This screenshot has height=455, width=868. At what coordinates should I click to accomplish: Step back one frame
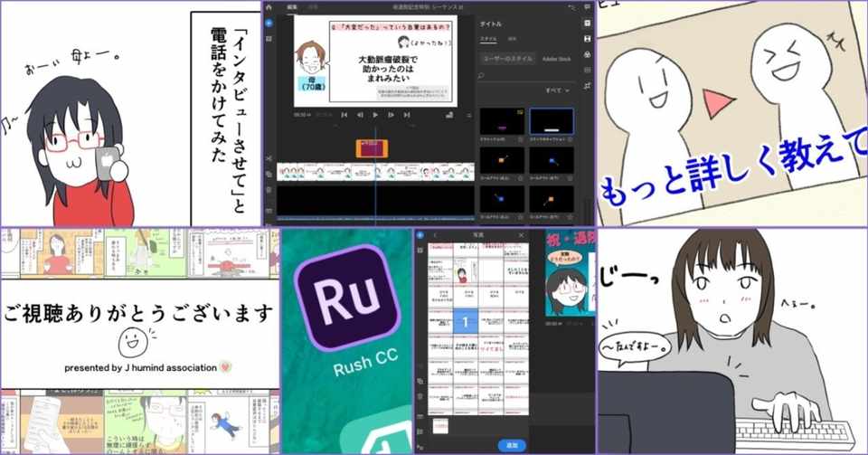point(360,115)
